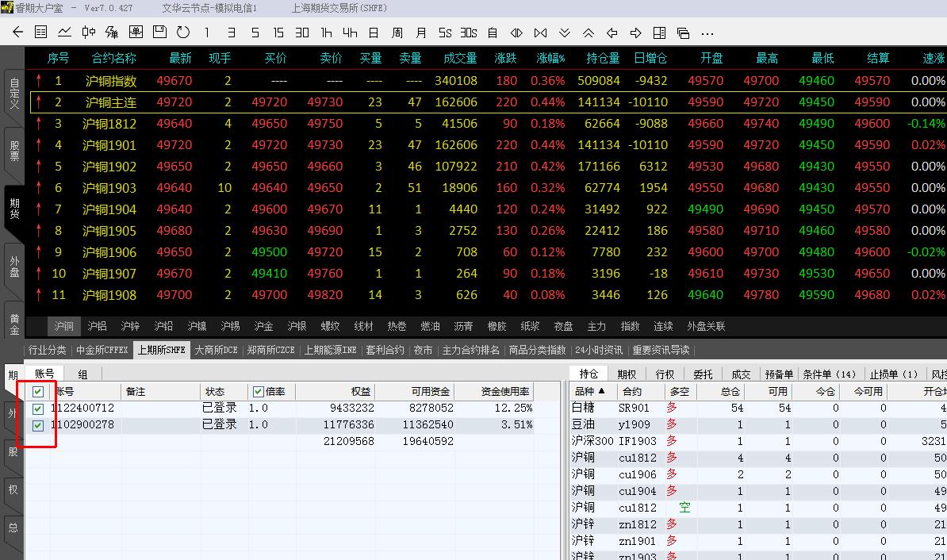
Task: Toggle the 倍率 column checkbox
Action: tap(258, 392)
